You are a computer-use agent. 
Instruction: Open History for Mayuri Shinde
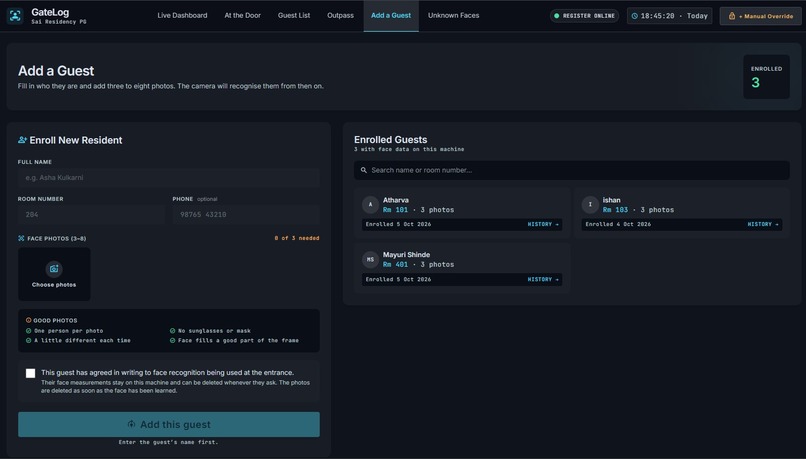click(543, 280)
